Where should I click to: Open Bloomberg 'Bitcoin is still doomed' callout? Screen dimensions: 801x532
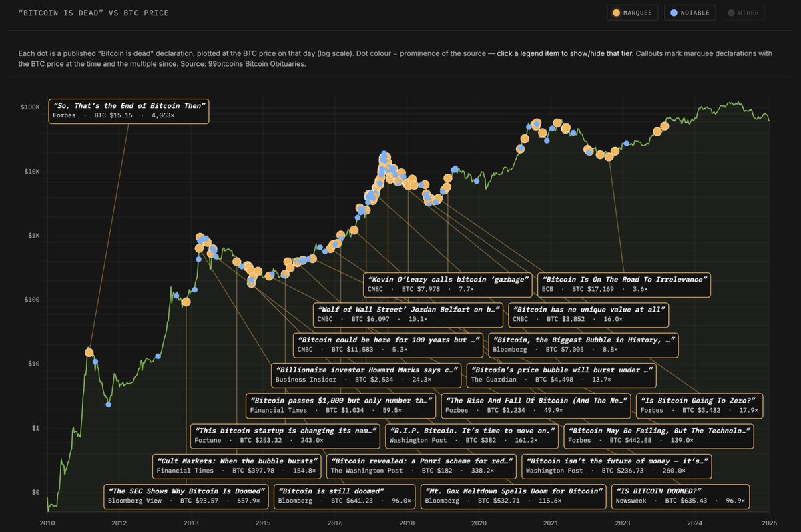click(346, 495)
